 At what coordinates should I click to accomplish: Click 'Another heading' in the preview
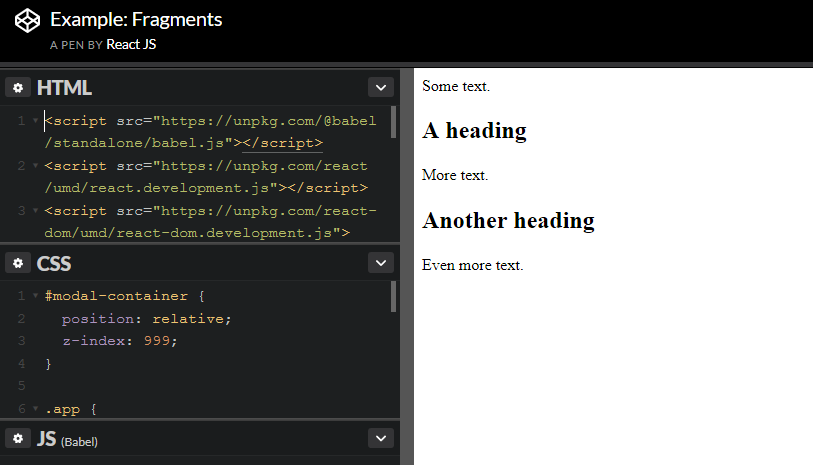click(508, 220)
